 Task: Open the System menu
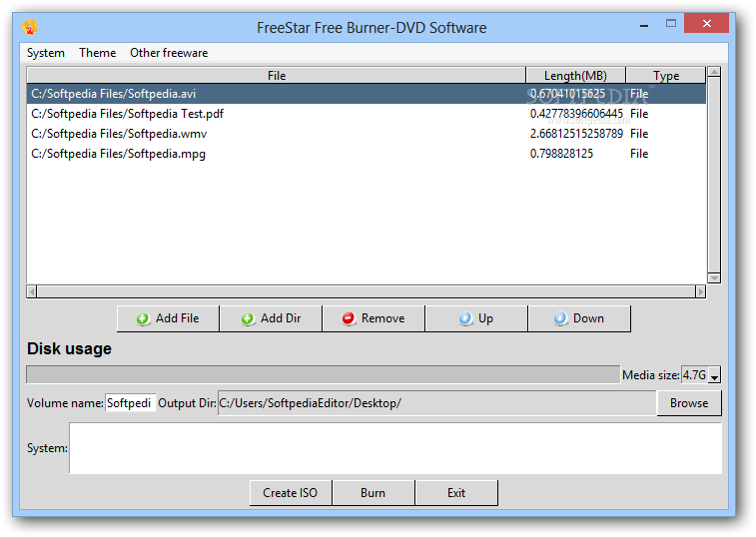click(x=45, y=53)
